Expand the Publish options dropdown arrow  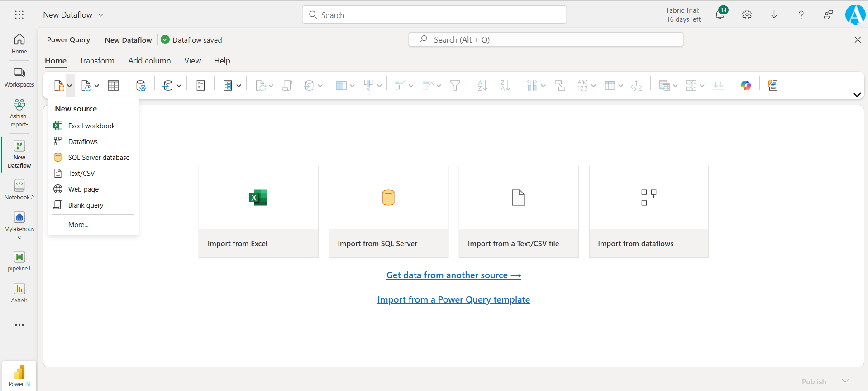845,381
